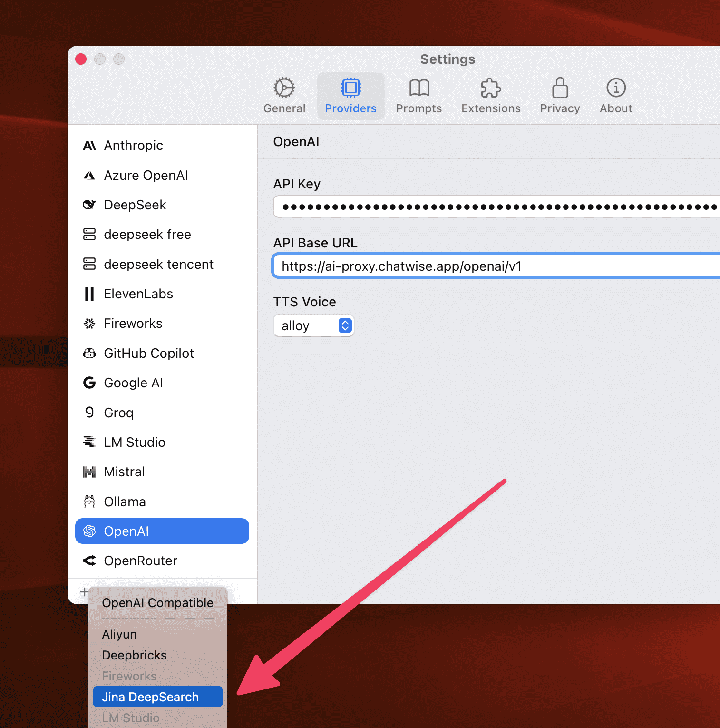The image size is (720, 728).
Task: Select LM Studio provider in sidebar list
Action: (162, 442)
